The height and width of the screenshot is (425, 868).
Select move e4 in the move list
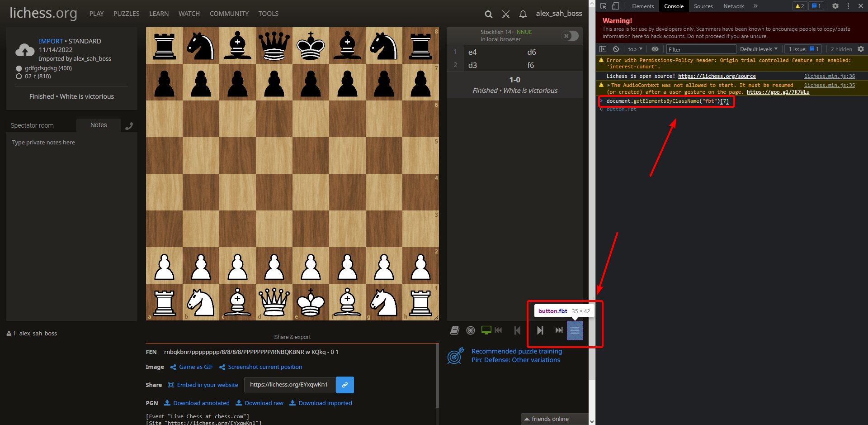pos(494,52)
